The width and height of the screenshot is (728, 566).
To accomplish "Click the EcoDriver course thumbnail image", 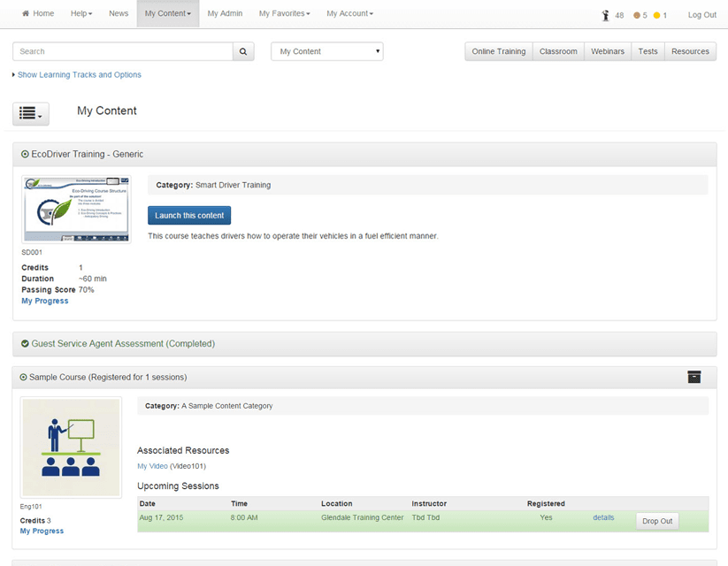I will coord(76,209).
